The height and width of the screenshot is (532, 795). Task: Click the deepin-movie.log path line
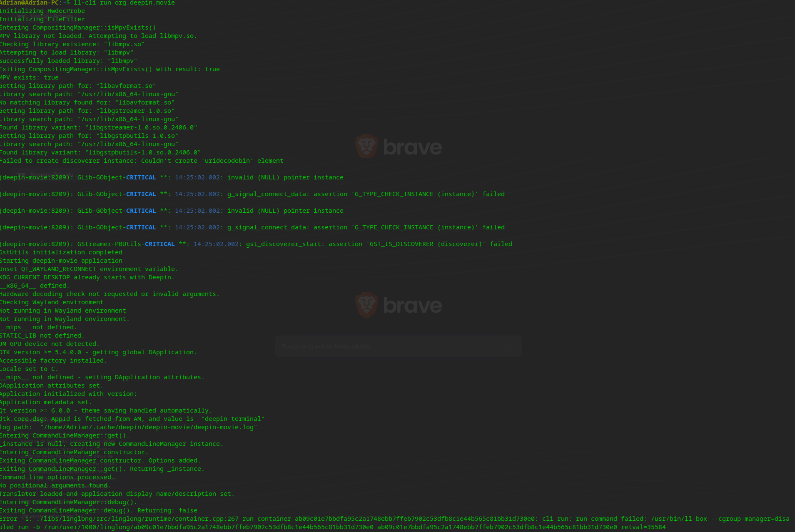(x=128, y=427)
